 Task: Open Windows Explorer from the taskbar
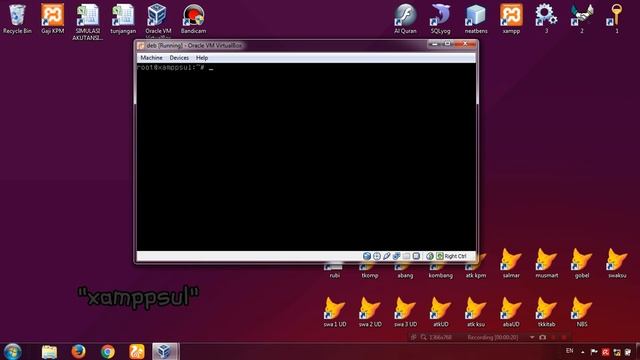click(49, 351)
